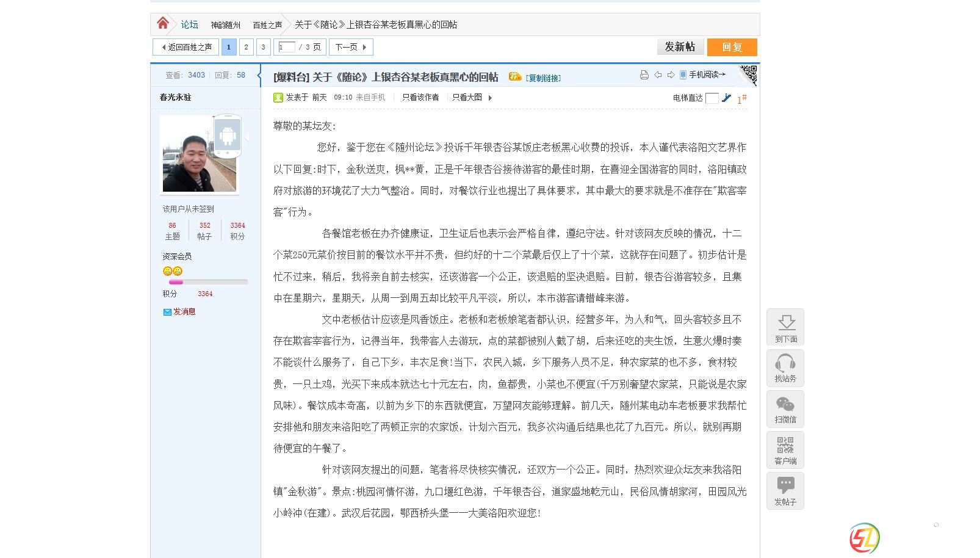Click the QR code icon at corner
The width and height of the screenshot is (980, 558).
click(x=749, y=74)
